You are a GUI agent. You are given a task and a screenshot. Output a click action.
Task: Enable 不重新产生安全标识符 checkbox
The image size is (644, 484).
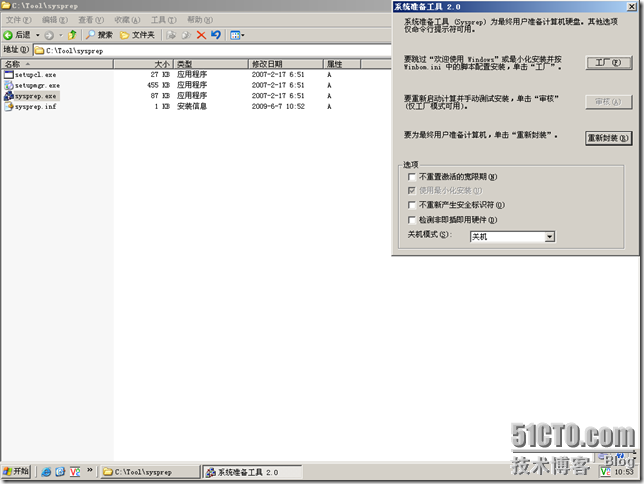(x=412, y=205)
